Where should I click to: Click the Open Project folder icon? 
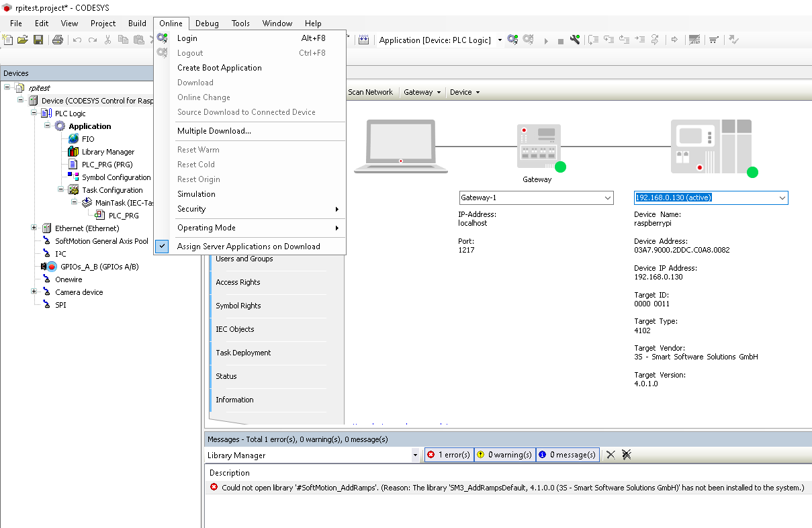coord(23,40)
